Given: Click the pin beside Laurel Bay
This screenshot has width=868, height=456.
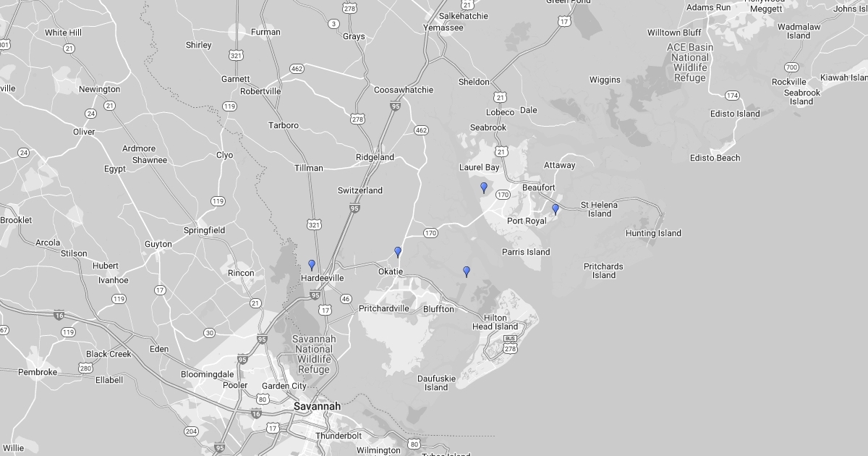Looking at the screenshot, I should point(484,187).
